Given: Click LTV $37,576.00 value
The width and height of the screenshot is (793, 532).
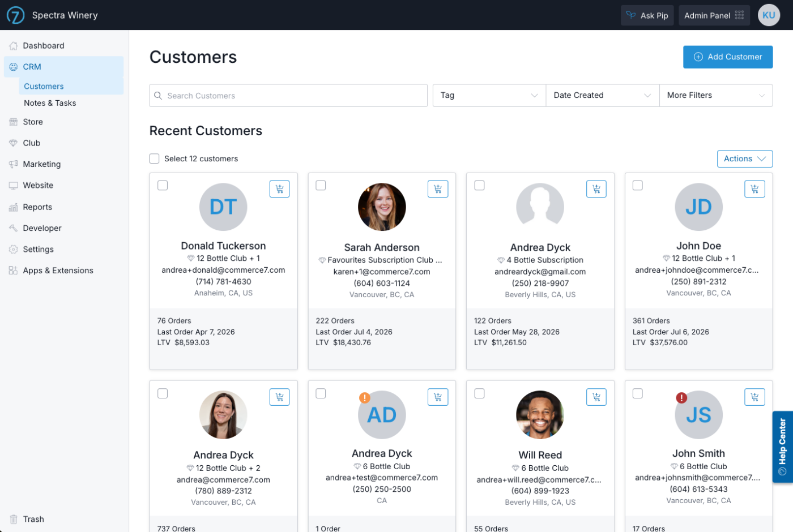Looking at the screenshot, I should [668, 342].
